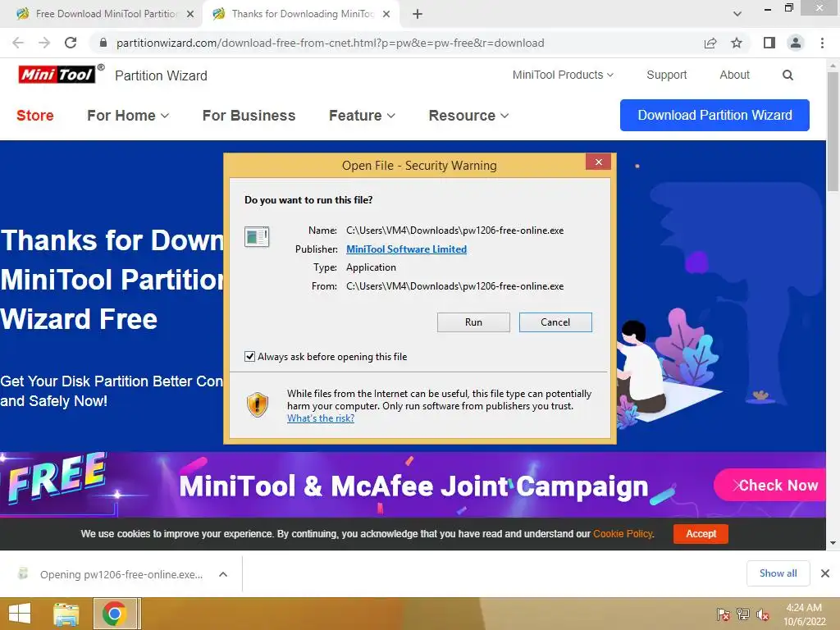Image resolution: width=840 pixels, height=630 pixels.
Task: Close the 'Thanks for Downloading' tab
Action: point(386,14)
